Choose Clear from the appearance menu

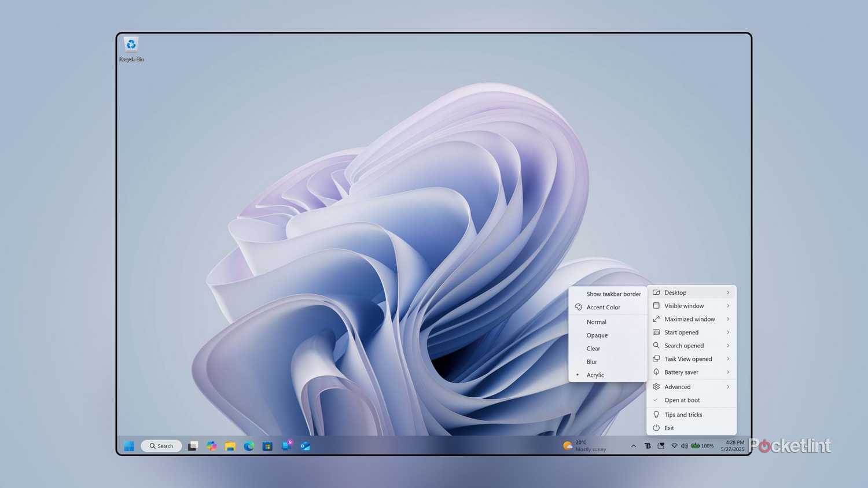coord(593,349)
